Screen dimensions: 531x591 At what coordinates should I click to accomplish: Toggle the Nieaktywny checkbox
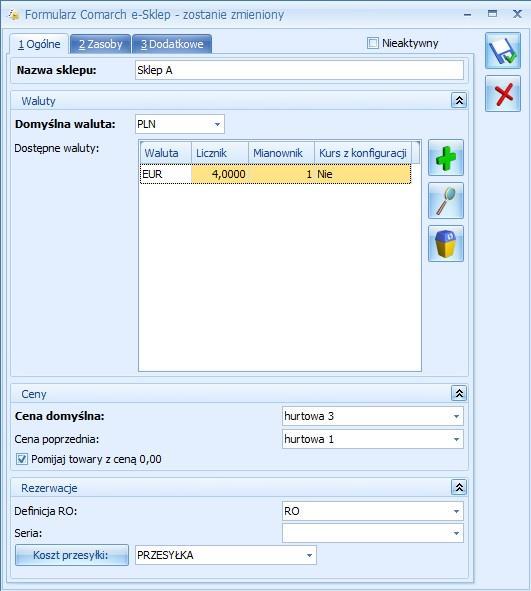(x=372, y=43)
